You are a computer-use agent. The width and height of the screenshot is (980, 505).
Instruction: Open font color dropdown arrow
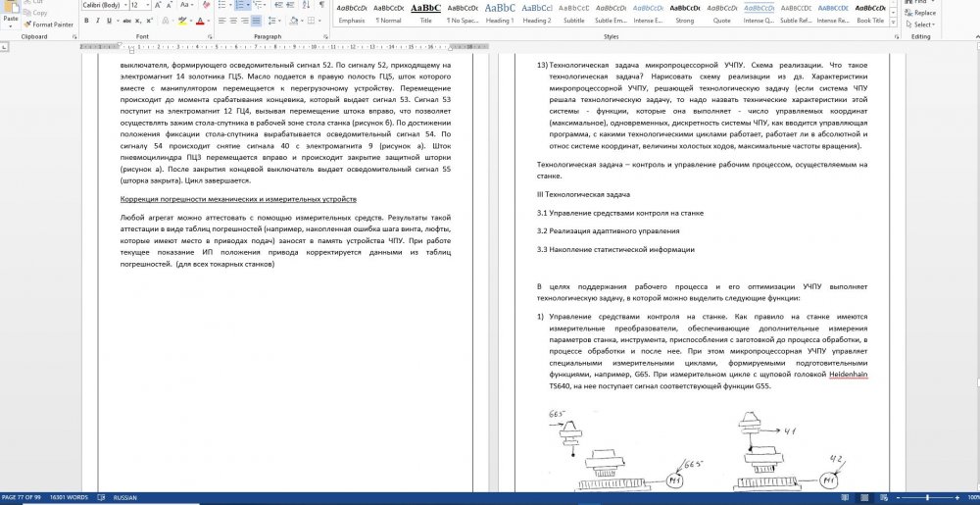pyautogui.click(x=208, y=21)
